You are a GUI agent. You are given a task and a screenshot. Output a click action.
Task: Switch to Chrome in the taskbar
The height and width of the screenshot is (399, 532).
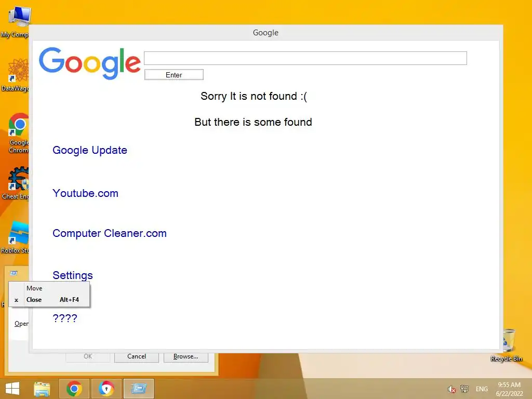[x=74, y=389]
